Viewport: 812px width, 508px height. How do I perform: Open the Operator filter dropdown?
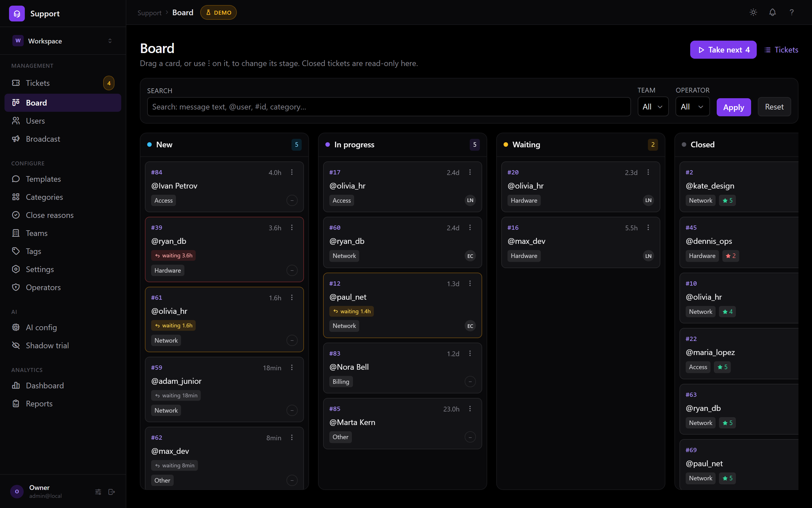pyautogui.click(x=692, y=107)
